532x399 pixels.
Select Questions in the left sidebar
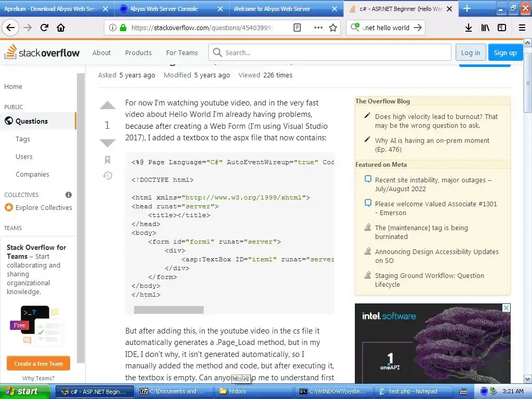[x=37, y=121]
